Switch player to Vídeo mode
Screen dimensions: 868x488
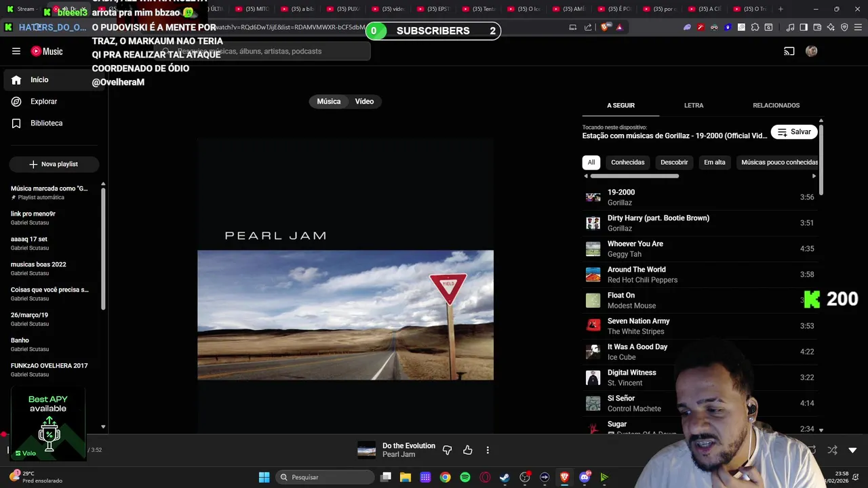point(364,102)
